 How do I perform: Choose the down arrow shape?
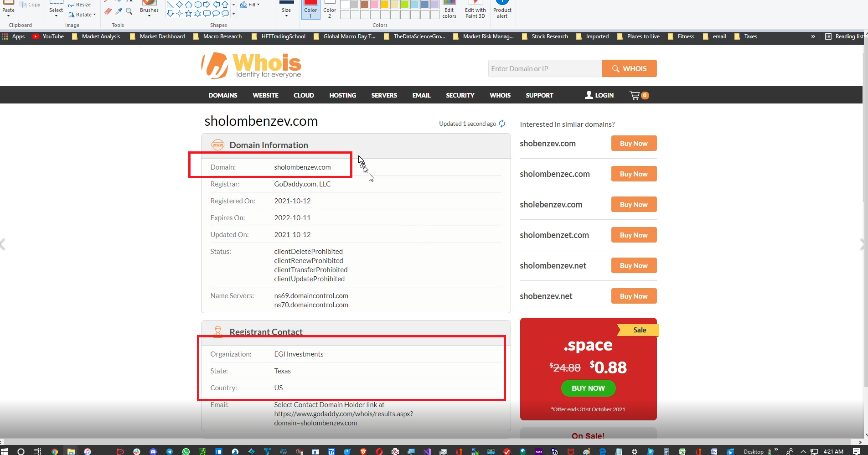coord(170,14)
